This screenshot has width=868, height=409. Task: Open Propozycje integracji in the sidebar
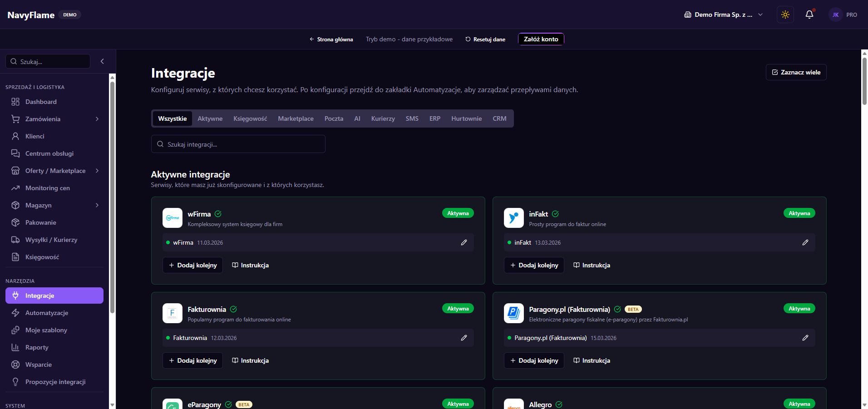[x=54, y=382]
